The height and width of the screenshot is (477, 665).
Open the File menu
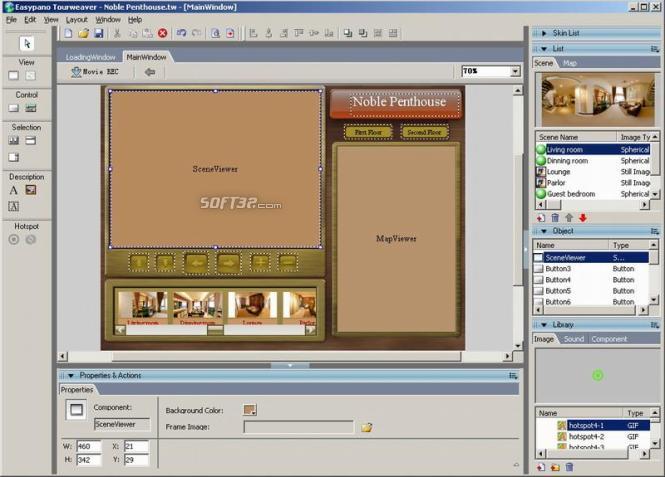coord(11,20)
